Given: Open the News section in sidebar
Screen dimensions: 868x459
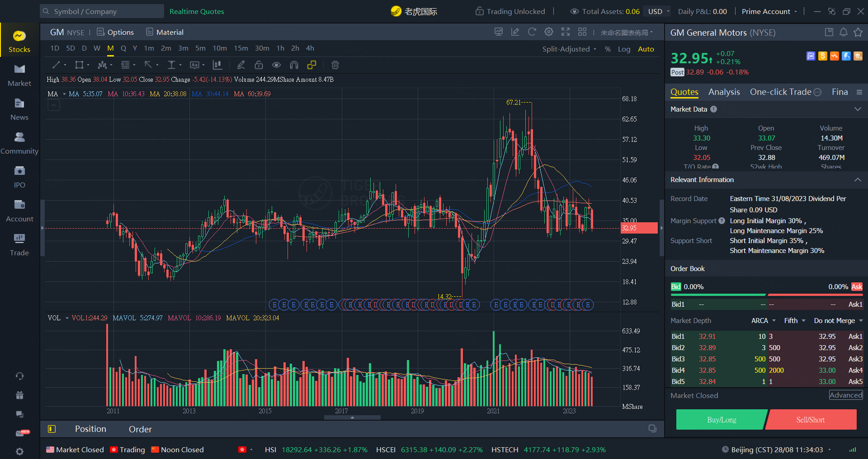Looking at the screenshot, I should click(19, 110).
